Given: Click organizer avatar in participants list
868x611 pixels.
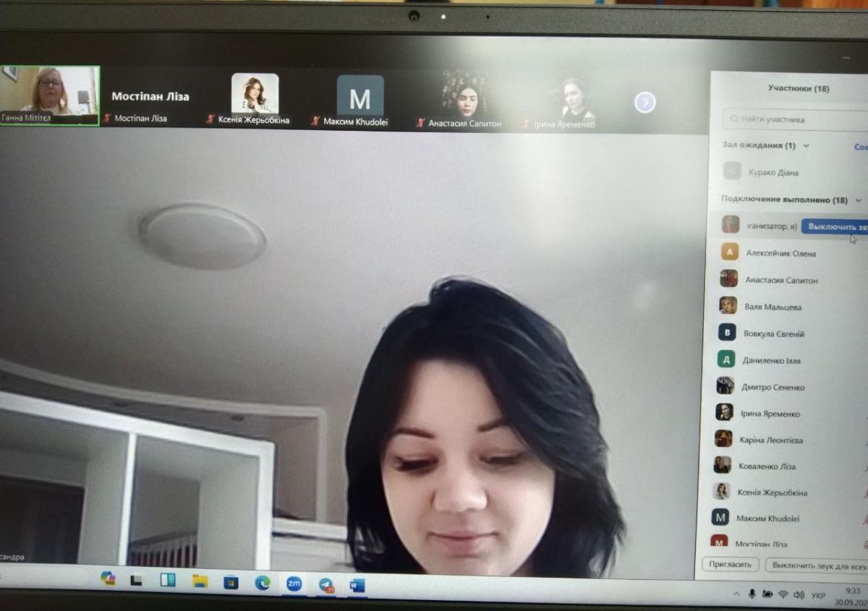Looking at the screenshot, I should click(x=731, y=224).
